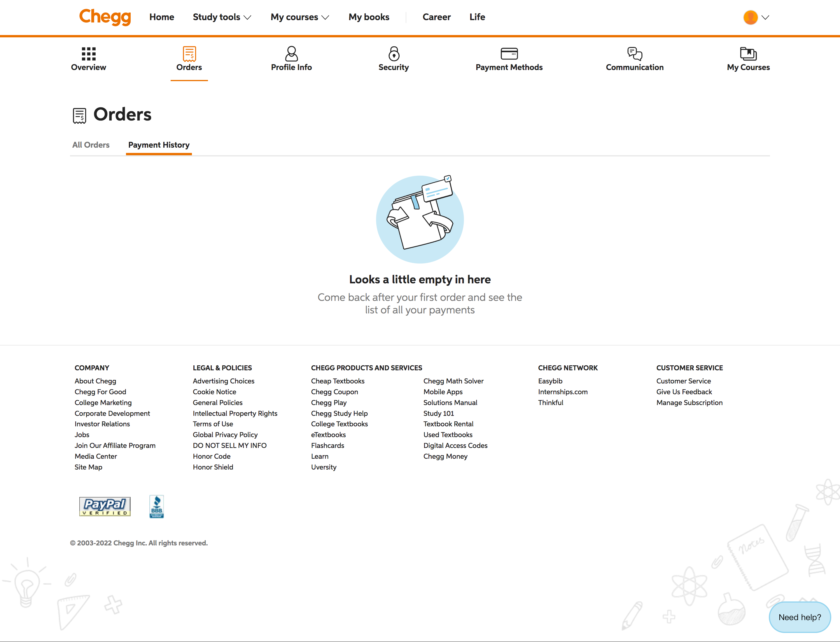Viewport: 840px width, 642px height.
Task: Open the Cookie Notice link
Action: [215, 392]
